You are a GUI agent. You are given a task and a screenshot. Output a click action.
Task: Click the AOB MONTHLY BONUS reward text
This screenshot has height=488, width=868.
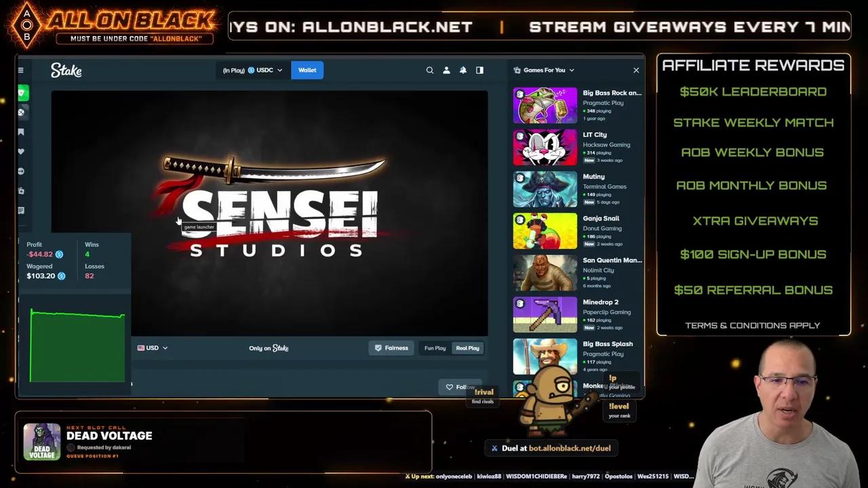[751, 185]
